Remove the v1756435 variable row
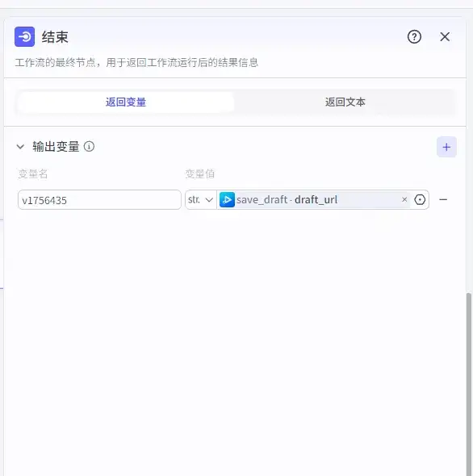This screenshot has width=473, height=476. [443, 199]
